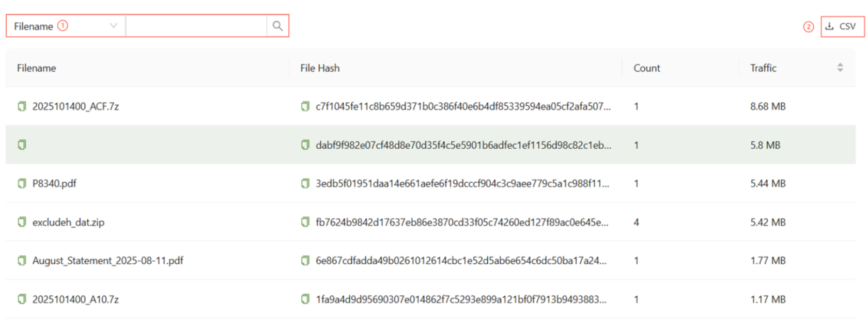868x319 pixels.
Task: Copy icon next to excludeh_dat.zip
Action: tap(22, 222)
